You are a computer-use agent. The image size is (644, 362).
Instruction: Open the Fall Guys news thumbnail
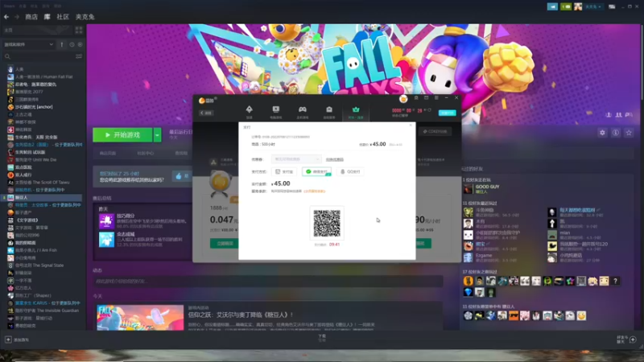tap(140, 317)
